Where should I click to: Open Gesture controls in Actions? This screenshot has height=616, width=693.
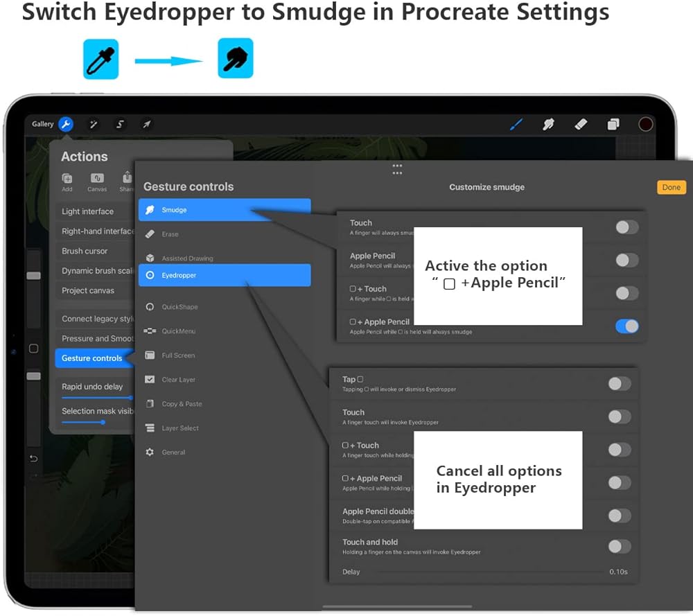pyautogui.click(x=92, y=358)
